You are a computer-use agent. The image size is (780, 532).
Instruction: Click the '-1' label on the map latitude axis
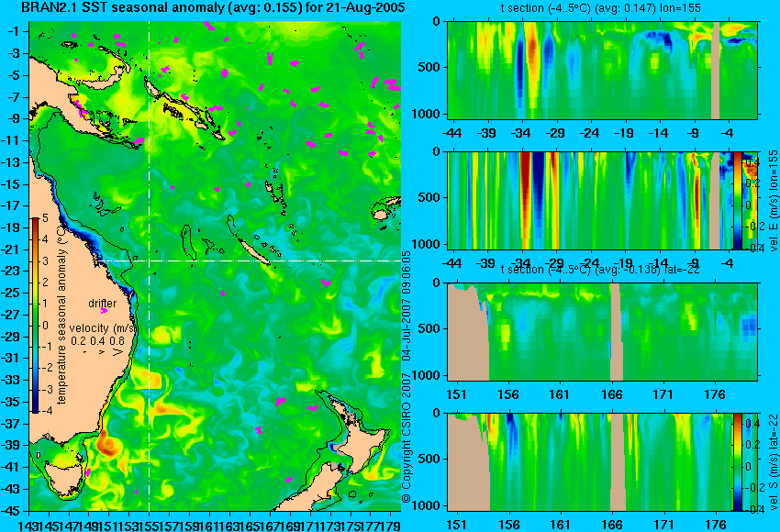pyautogui.click(x=16, y=31)
